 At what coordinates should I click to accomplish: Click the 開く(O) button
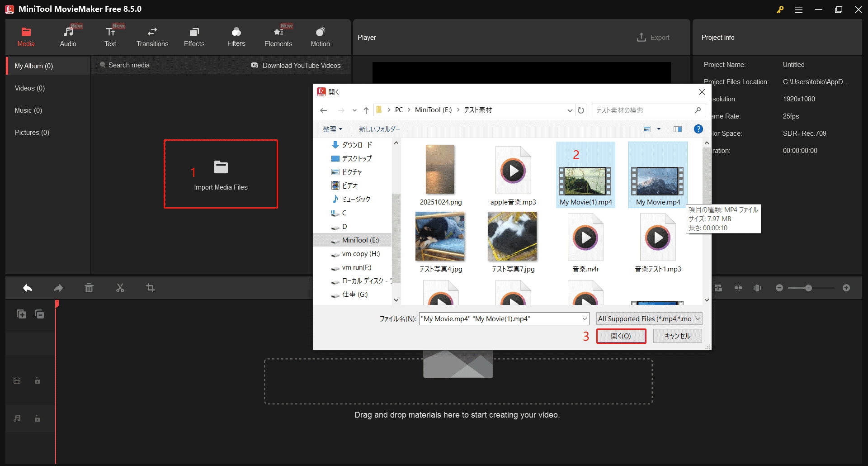pyautogui.click(x=621, y=336)
